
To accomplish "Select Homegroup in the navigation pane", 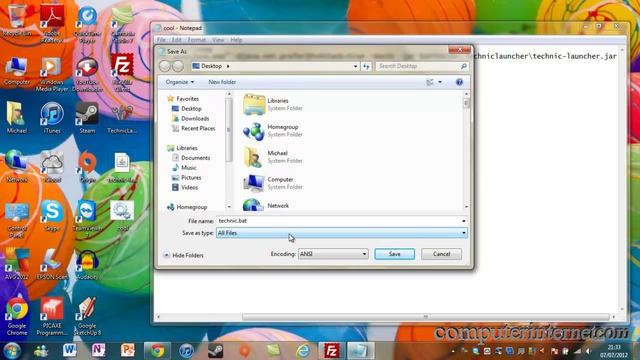I will (191, 207).
